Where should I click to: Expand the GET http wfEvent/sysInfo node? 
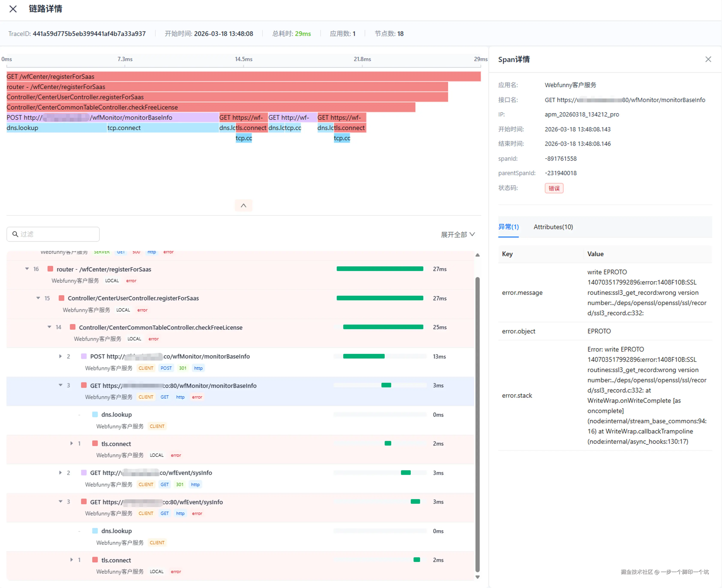click(60, 473)
